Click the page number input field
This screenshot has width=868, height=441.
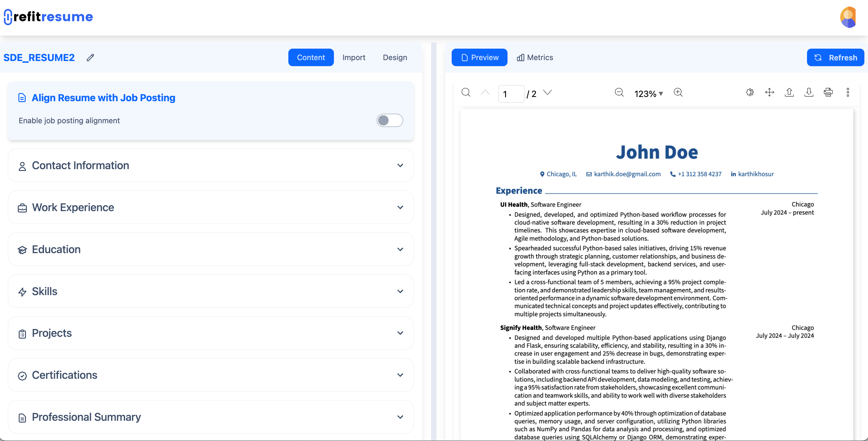click(511, 94)
